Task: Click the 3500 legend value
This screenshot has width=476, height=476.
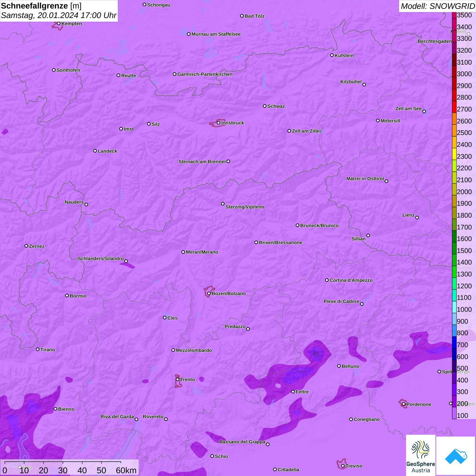Action: click(464, 15)
